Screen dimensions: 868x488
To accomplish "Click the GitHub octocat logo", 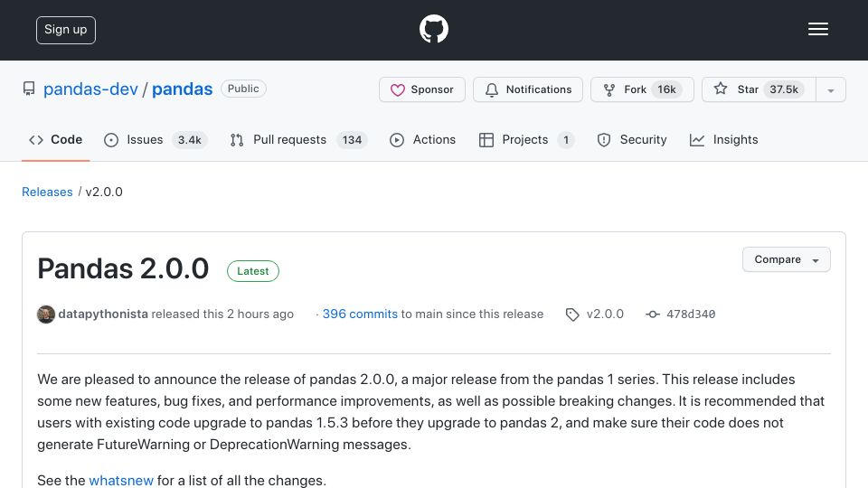I will pyautogui.click(x=433, y=29).
